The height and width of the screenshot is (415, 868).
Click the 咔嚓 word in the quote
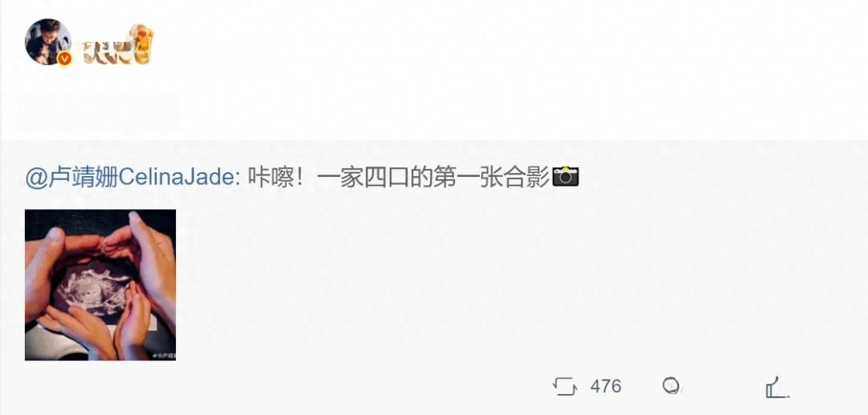270,178
